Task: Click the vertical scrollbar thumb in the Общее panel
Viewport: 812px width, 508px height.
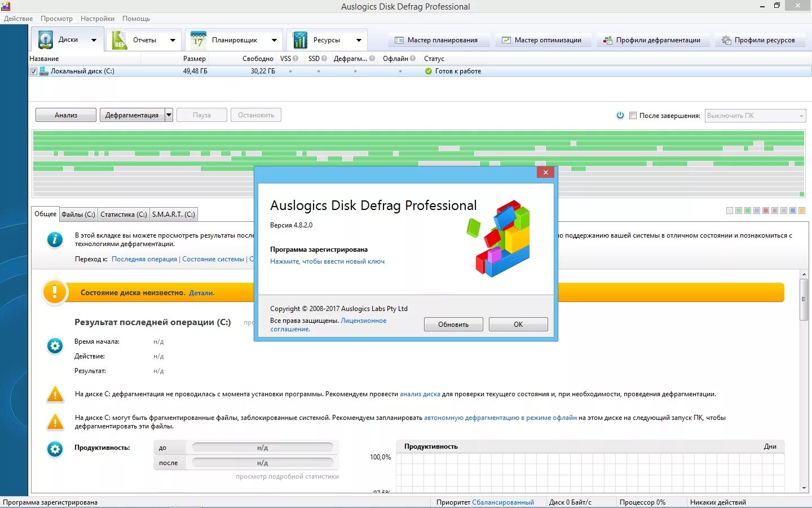Action: [x=804, y=299]
